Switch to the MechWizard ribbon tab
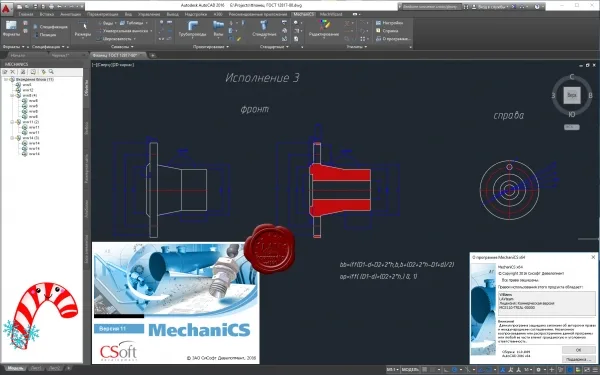 tap(331, 14)
